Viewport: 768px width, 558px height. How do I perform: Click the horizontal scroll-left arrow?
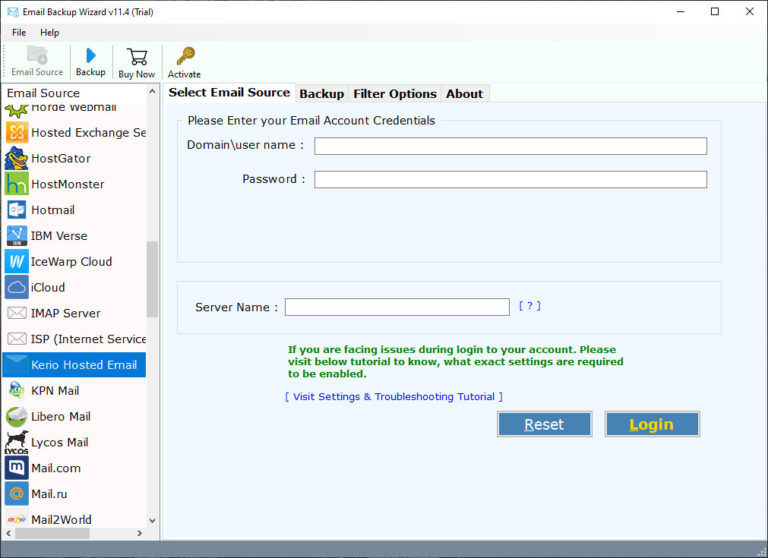point(8,533)
